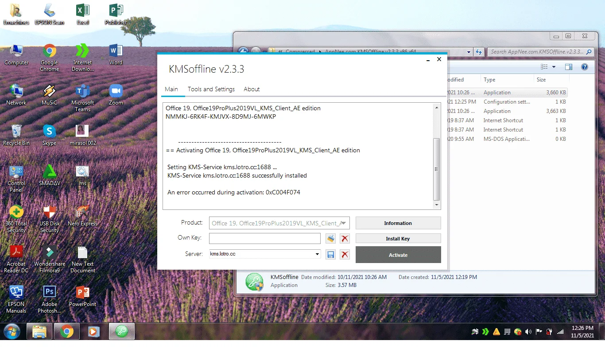The height and width of the screenshot is (364, 605).
Task: Switch to the Main tab
Action: pyautogui.click(x=171, y=89)
